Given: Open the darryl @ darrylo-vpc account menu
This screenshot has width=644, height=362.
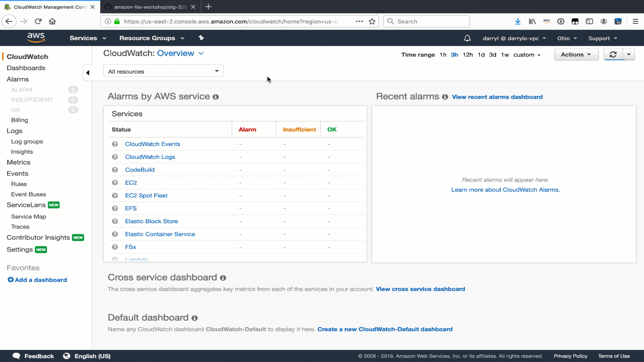Looking at the screenshot, I should point(514,38).
